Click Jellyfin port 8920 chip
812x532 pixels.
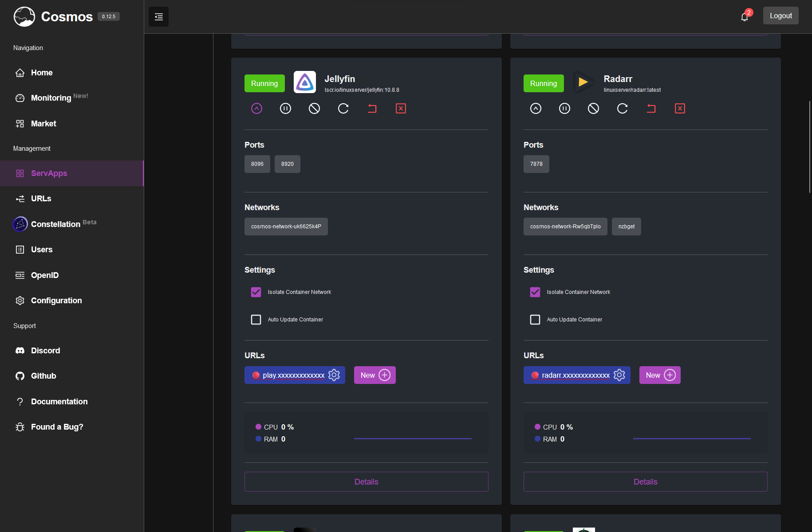(288, 164)
